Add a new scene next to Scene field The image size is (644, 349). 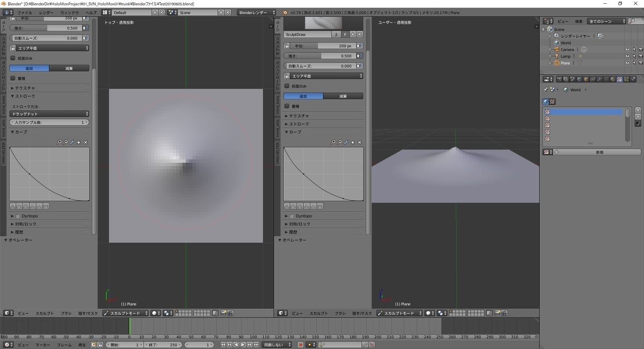(221, 12)
